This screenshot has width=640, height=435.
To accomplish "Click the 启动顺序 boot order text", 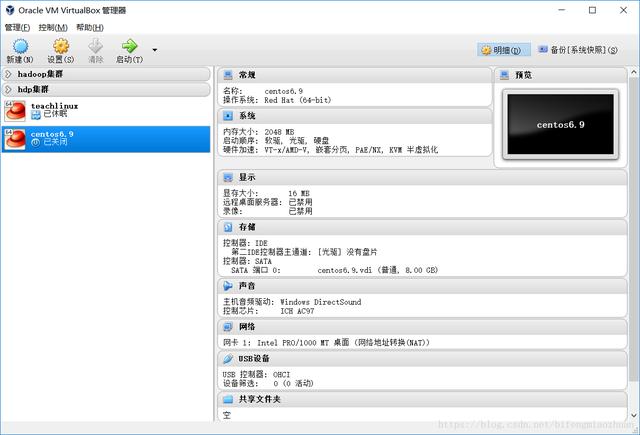I will click(x=276, y=141).
